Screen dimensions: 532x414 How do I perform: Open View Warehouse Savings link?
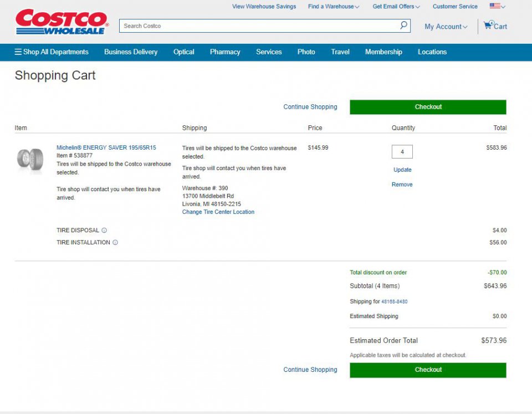(x=264, y=7)
